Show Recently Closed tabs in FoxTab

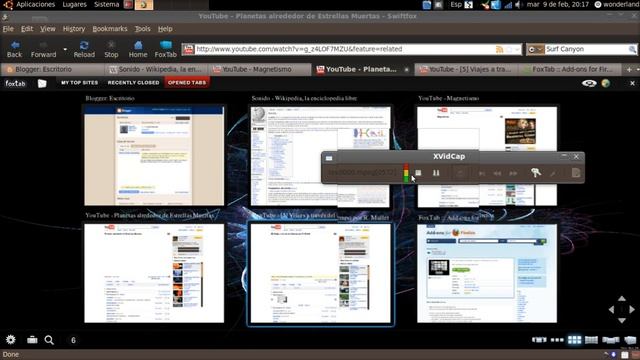(133, 83)
